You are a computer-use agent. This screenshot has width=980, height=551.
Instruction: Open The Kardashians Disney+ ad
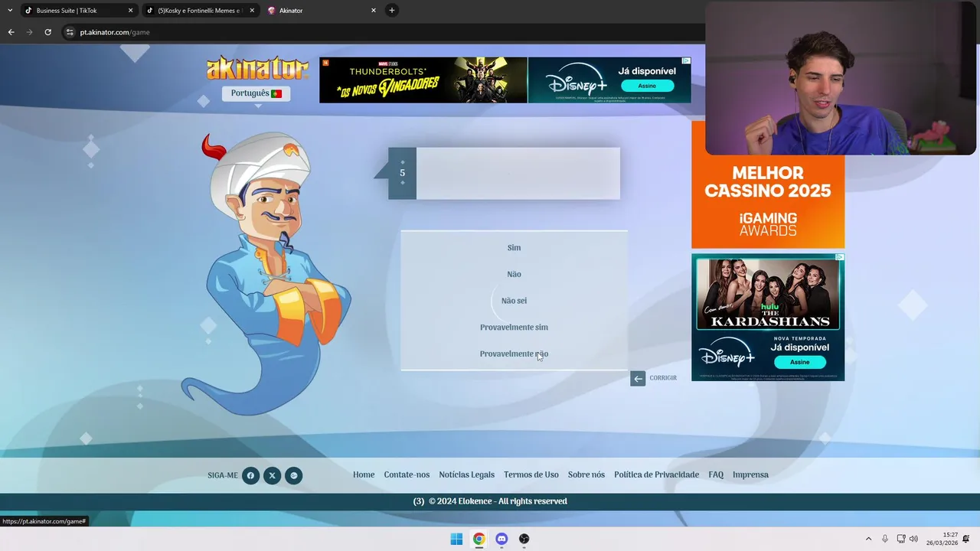tap(768, 318)
